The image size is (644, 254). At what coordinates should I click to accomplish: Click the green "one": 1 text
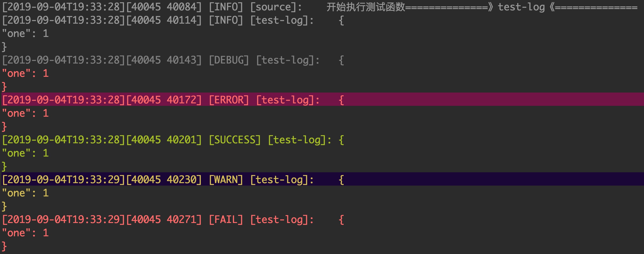(x=25, y=153)
